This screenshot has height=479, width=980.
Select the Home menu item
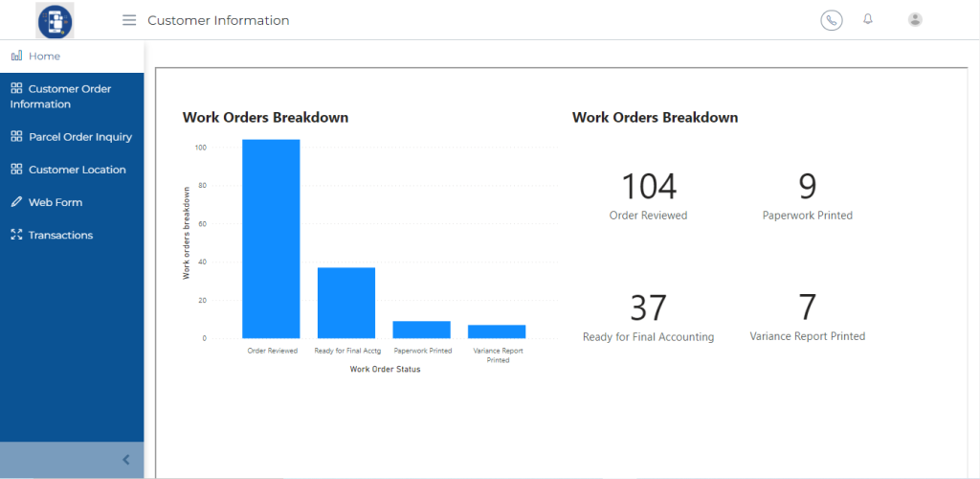[44, 56]
